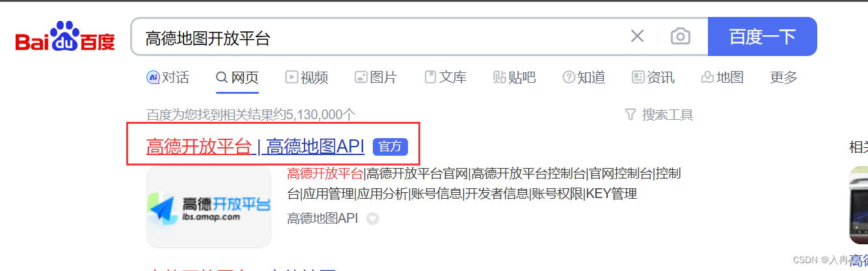Open image search via the camera icon
Screen dimensions: 868x271
(x=680, y=36)
